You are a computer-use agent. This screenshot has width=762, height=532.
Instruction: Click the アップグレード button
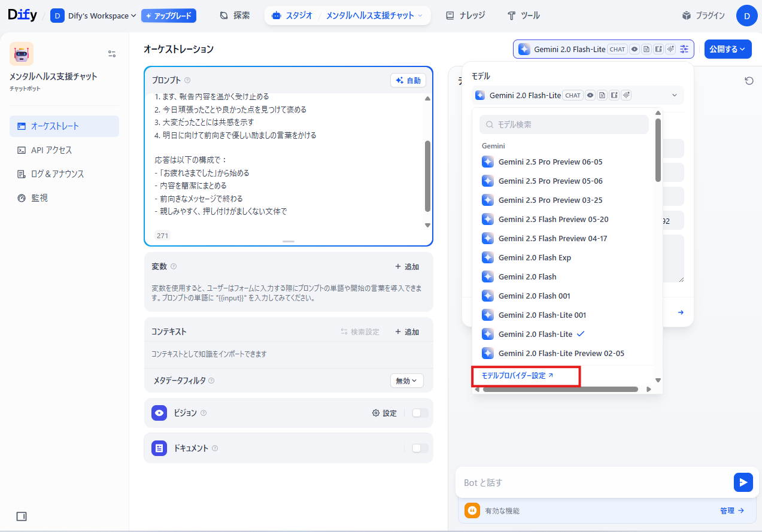pyautogui.click(x=169, y=16)
